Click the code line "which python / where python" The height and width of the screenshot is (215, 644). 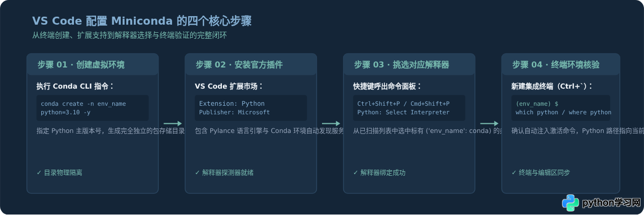pos(563,112)
